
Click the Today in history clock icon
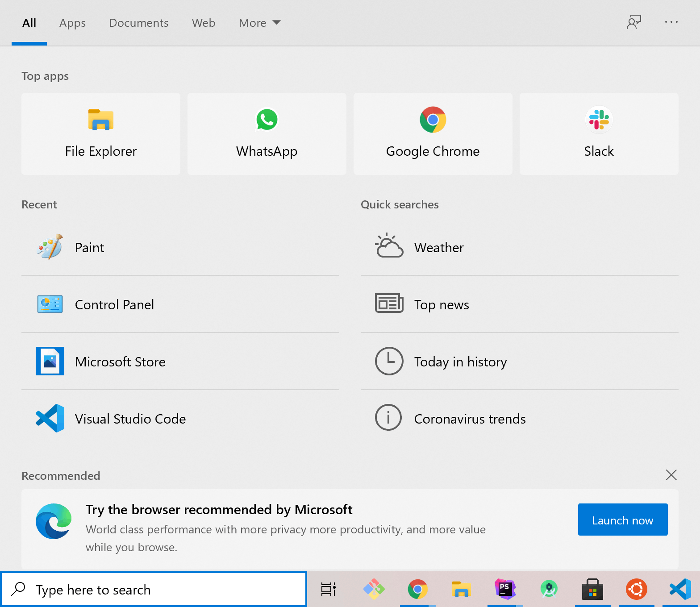tap(389, 361)
